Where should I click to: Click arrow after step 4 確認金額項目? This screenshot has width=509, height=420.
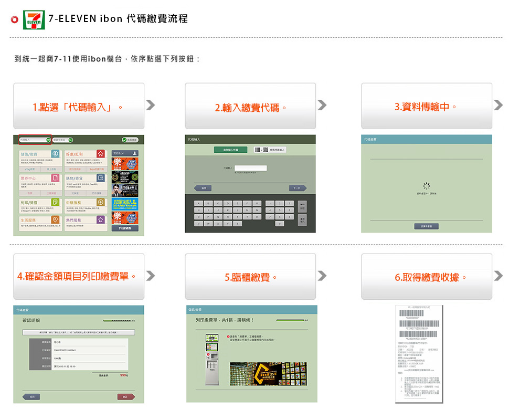151,276
